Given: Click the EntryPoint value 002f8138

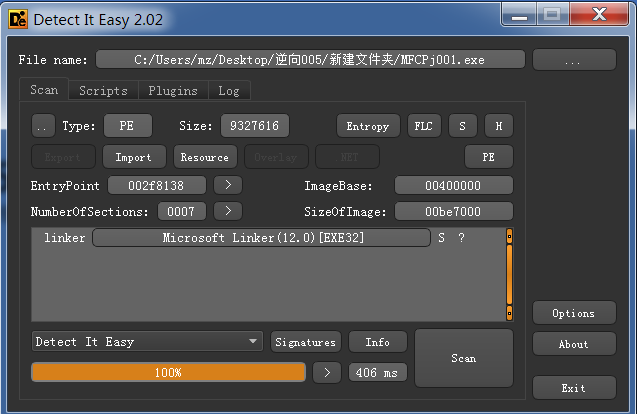Looking at the screenshot, I should (x=157, y=186).
